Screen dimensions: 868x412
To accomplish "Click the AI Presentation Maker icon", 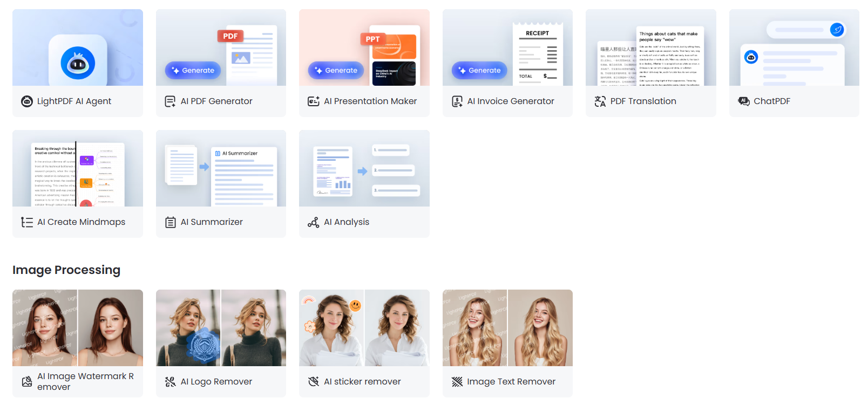I will pos(313,101).
